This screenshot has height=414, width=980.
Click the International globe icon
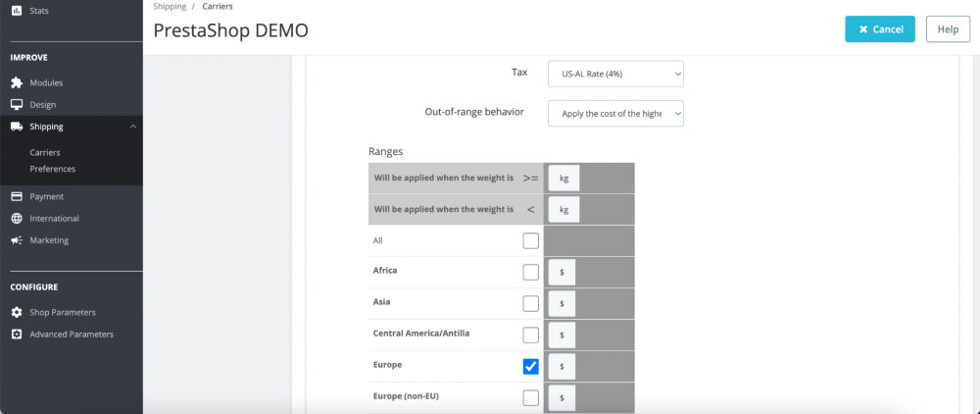(17, 218)
